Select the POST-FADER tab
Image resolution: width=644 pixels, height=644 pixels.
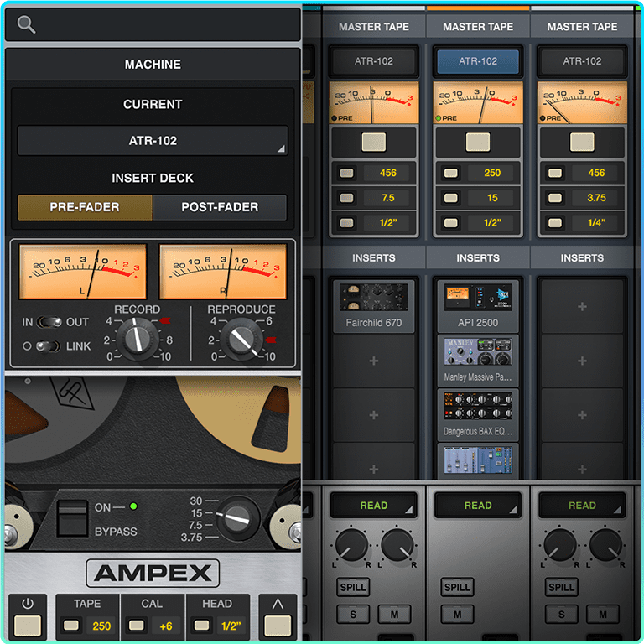point(220,207)
